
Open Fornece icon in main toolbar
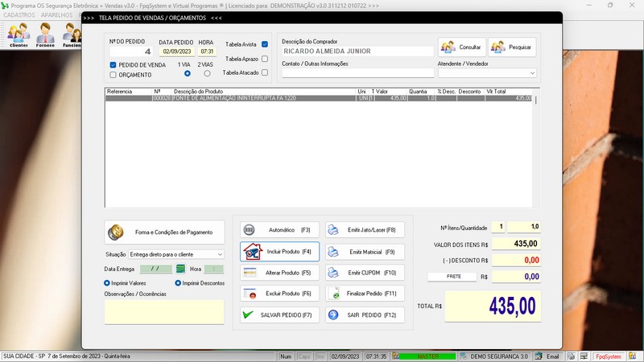click(45, 35)
